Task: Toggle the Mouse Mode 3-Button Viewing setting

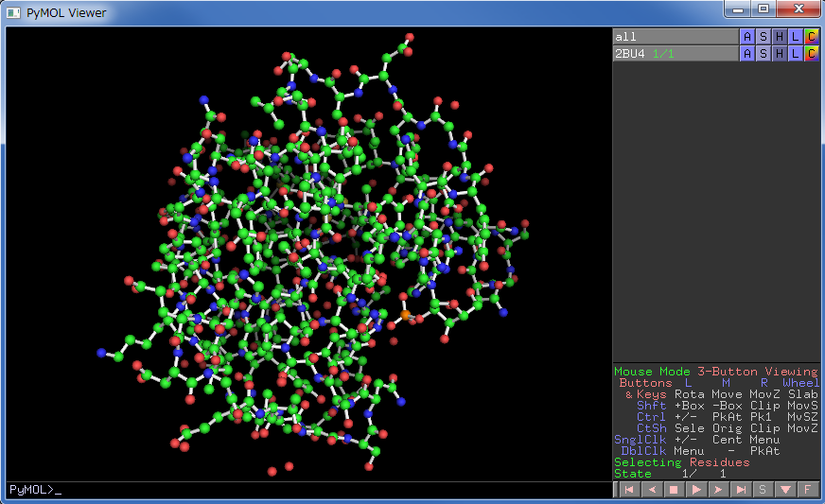Action: coord(715,372)
